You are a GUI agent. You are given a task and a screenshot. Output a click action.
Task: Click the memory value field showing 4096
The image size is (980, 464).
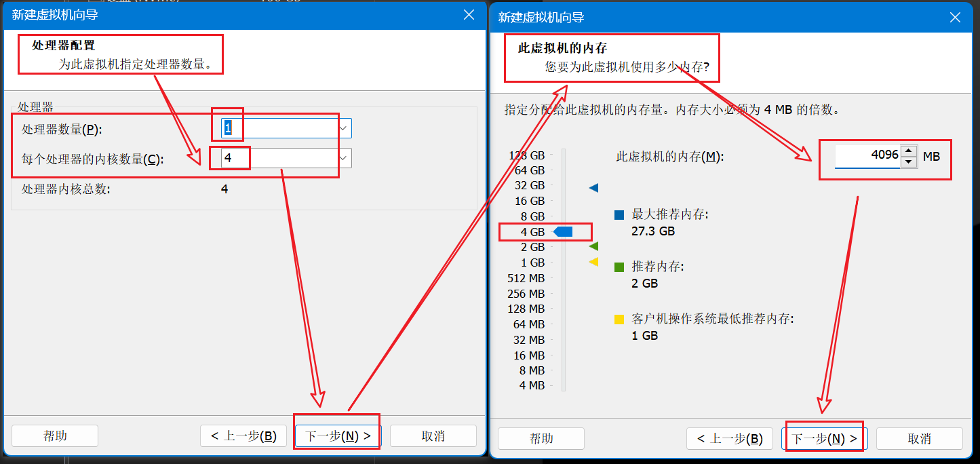click(x=867, y=157)
